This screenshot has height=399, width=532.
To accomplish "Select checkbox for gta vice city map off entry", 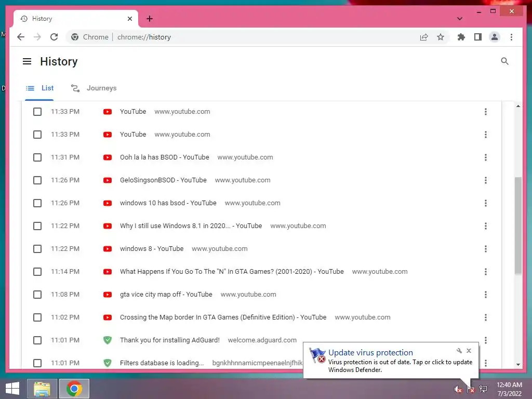I will pyautogui.click(x=37, y=295).
